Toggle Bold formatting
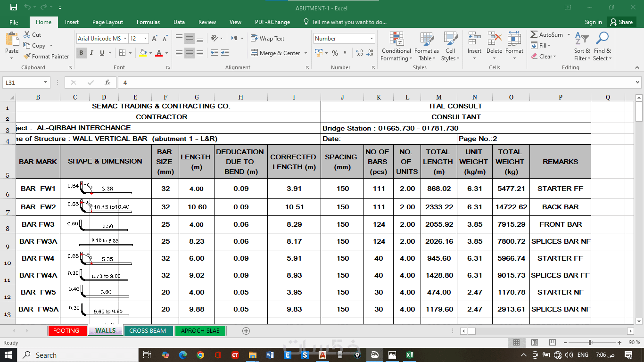Screen dimensions: 644x362 81,53
